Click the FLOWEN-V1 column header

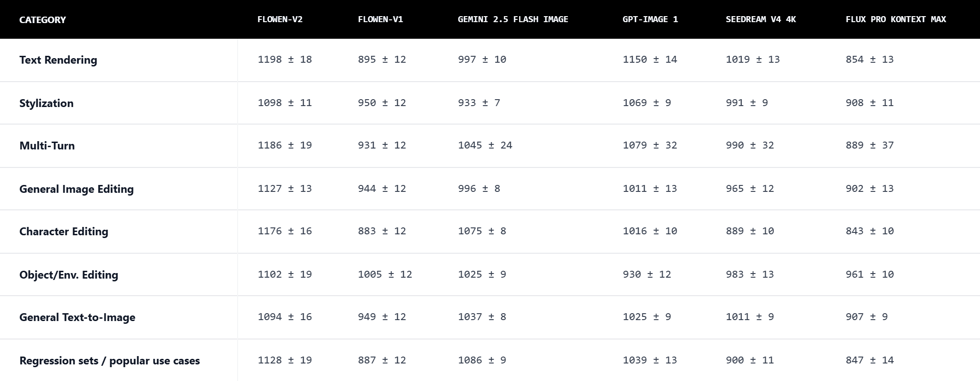(x=380, y=19)
